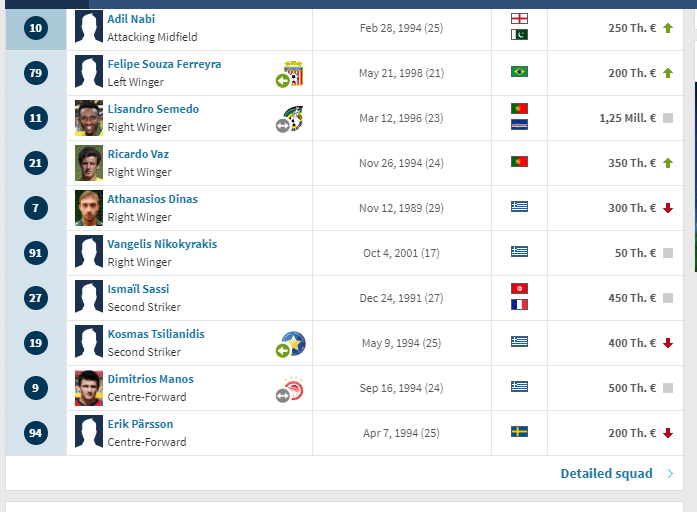Click the 1,25 Mill. € market value
This screenshot has height=512, width=697.
click(x=627, y=118)
